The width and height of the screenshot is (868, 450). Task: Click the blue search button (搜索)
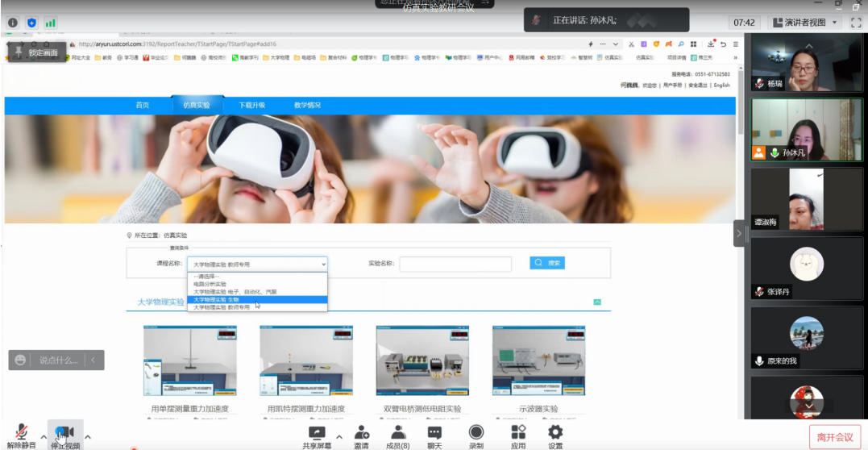pyautogui.click(x=547, y=263)
